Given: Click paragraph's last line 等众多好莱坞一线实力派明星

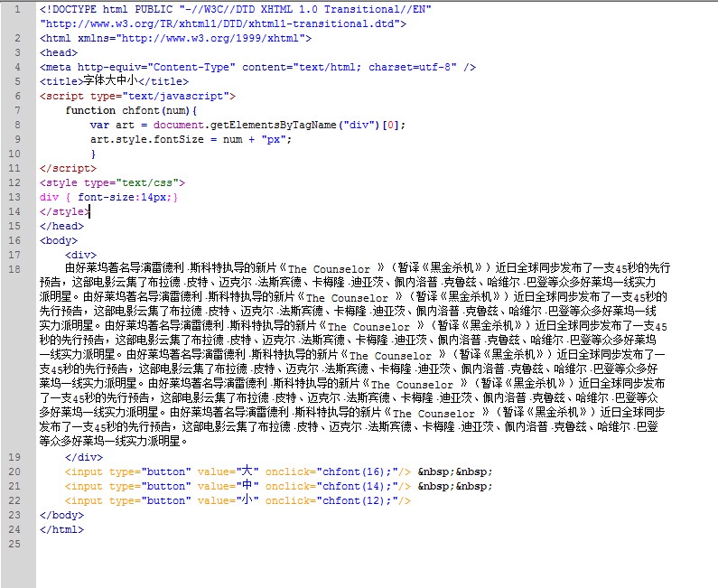Looking at the screenshot, I should click(x=114, y=441).
